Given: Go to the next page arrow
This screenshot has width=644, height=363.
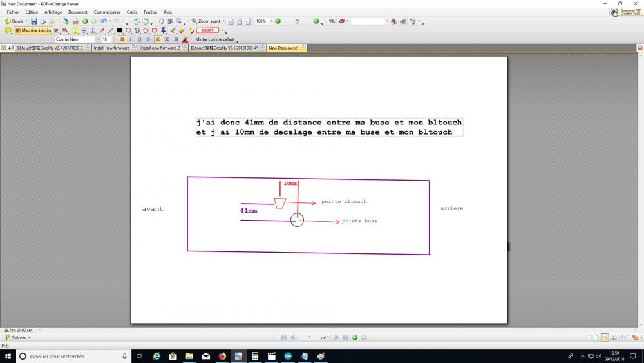Looking at the screenshot, I should (336, 337).
